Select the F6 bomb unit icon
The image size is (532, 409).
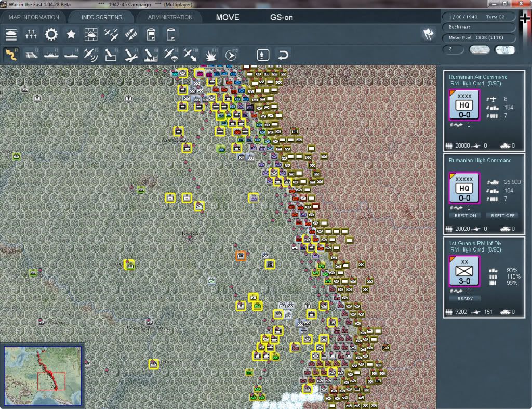[111, 55]
